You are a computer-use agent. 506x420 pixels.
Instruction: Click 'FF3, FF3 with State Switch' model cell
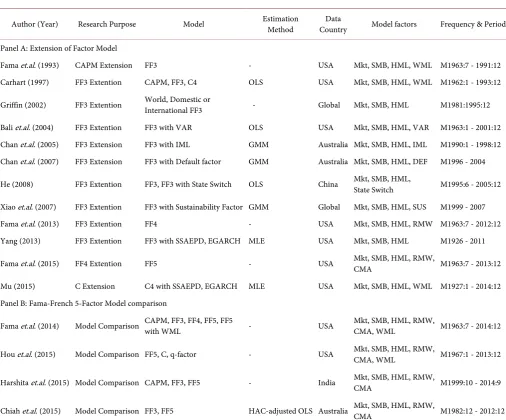[x=188, y=184]
